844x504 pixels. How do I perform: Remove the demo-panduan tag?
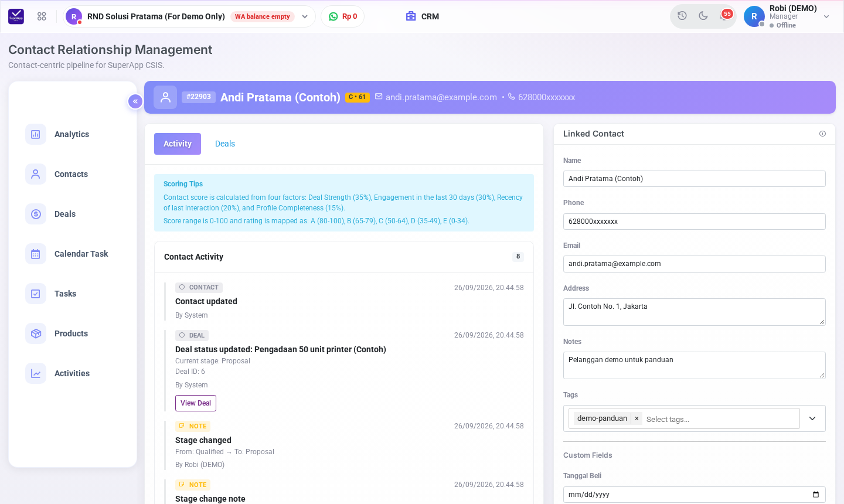click(637, 418)
